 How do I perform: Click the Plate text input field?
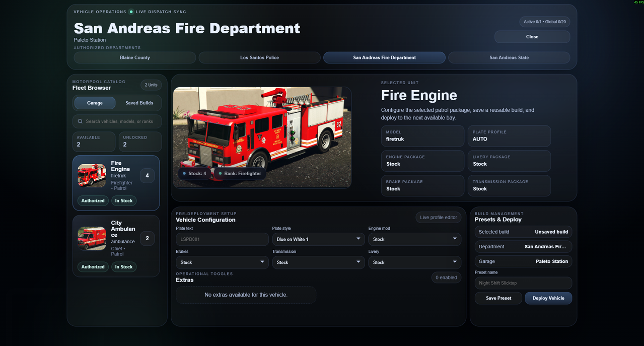(222, 239)
